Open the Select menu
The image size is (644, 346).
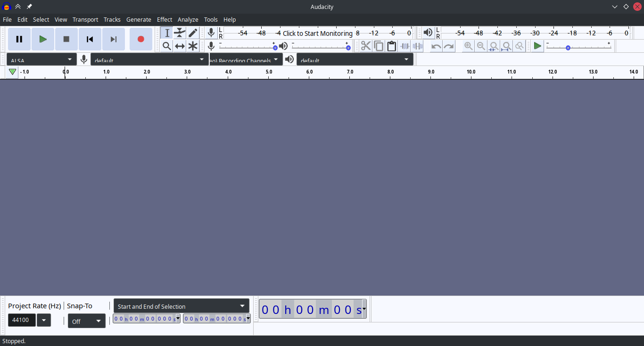coord(41,19)
